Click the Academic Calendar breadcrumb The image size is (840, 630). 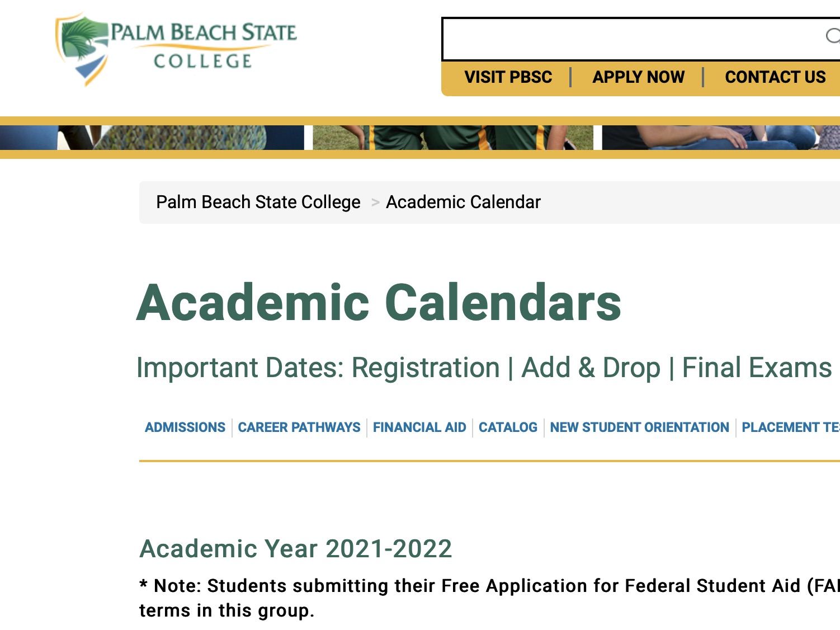(463, 202)
